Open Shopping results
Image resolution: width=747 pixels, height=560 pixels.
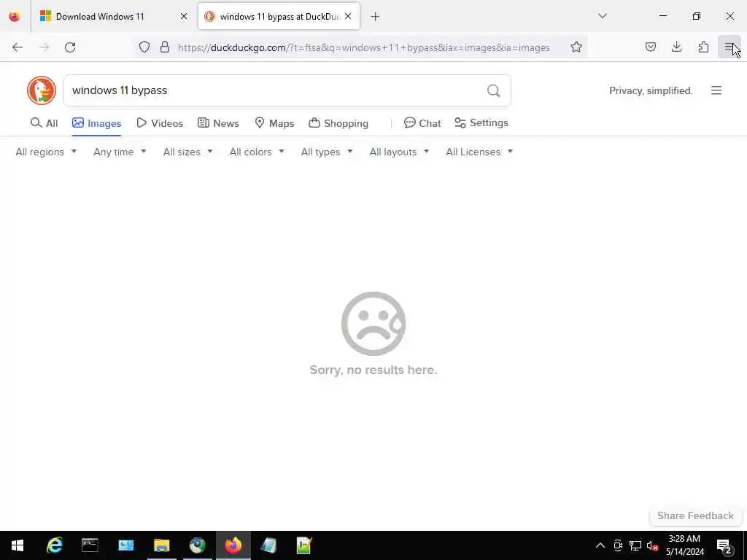(x=338, y=123)
